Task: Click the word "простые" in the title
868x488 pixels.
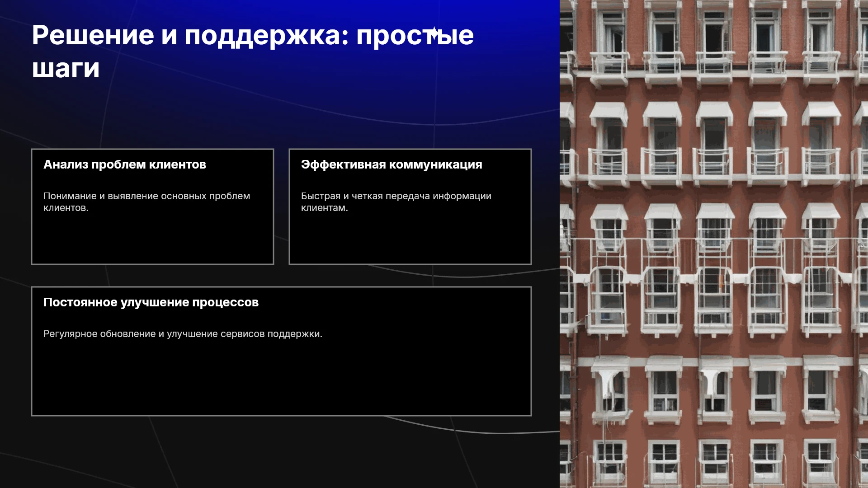Action: coord(415,36)
